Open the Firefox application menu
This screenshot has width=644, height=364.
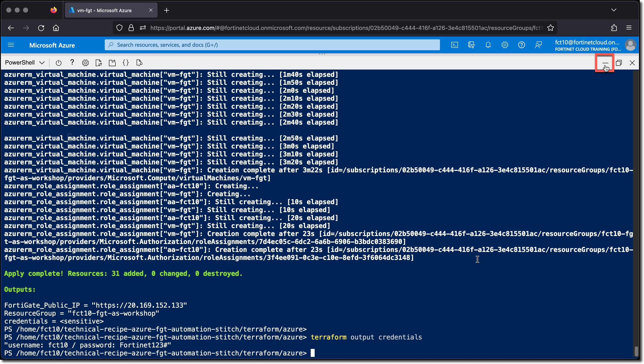629,28
